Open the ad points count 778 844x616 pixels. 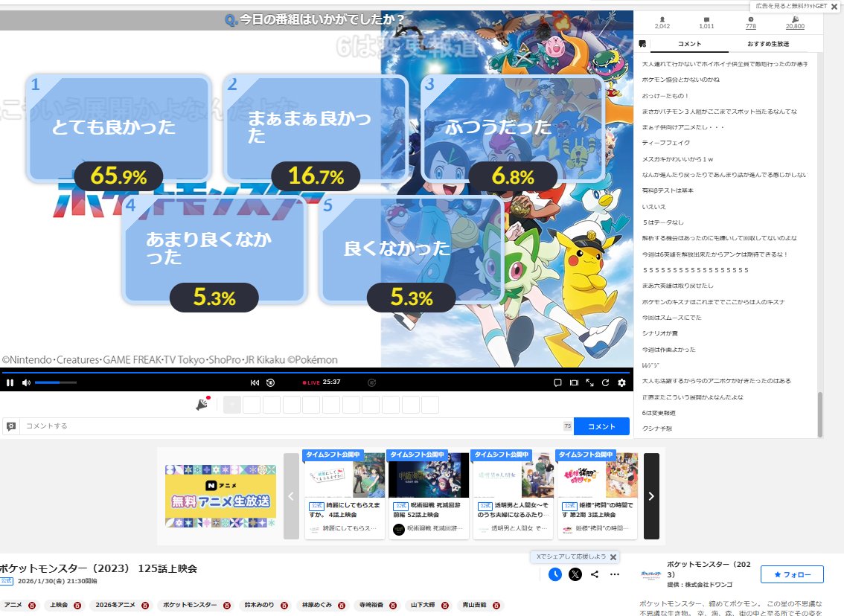point(751,22)
